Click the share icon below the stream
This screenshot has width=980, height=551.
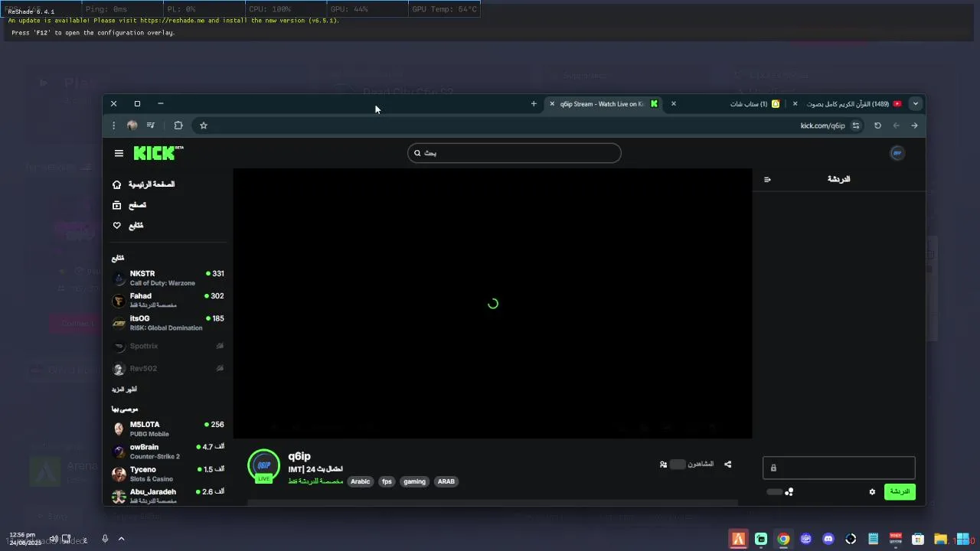[x=728, y=464]
